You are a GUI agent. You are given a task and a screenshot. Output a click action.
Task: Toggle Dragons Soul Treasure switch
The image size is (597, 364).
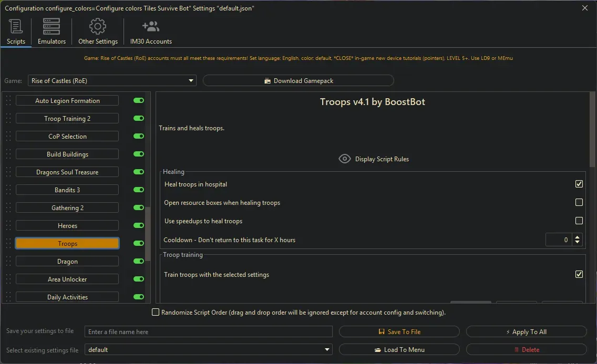[139, 172]
